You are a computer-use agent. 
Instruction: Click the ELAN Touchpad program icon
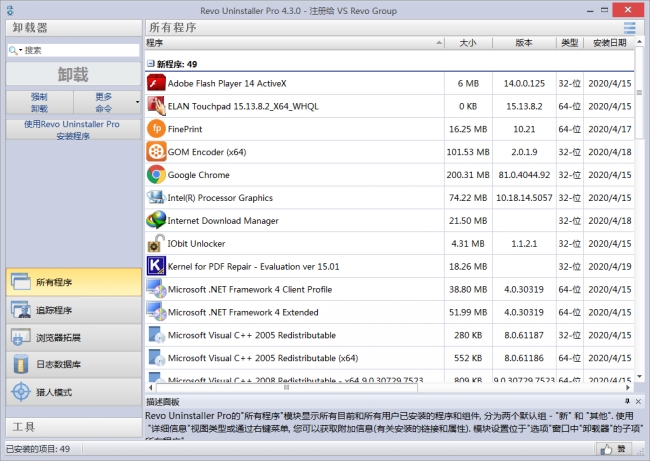156,106
